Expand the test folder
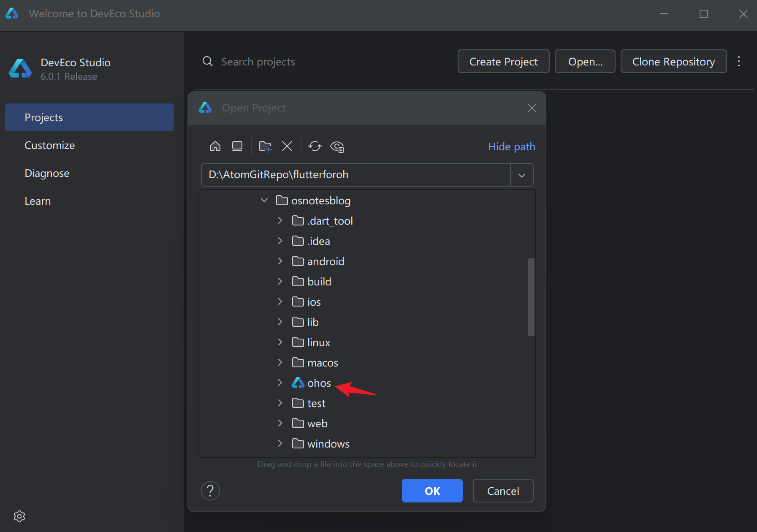 (280, 403)
